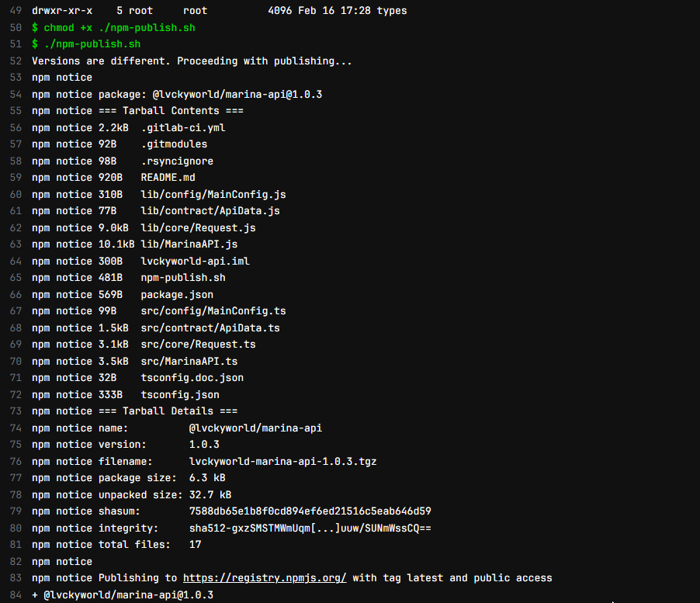Click line number 50 link
Screen dimensions: 700x603
[16, 27]
